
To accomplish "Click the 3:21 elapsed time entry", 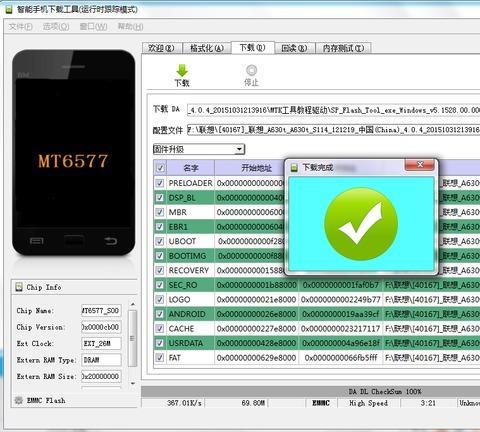I will pos(428,403).
